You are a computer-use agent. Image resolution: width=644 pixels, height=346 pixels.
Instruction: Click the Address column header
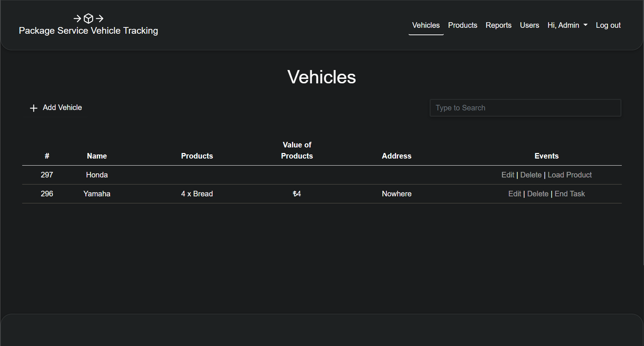point(397,156)
